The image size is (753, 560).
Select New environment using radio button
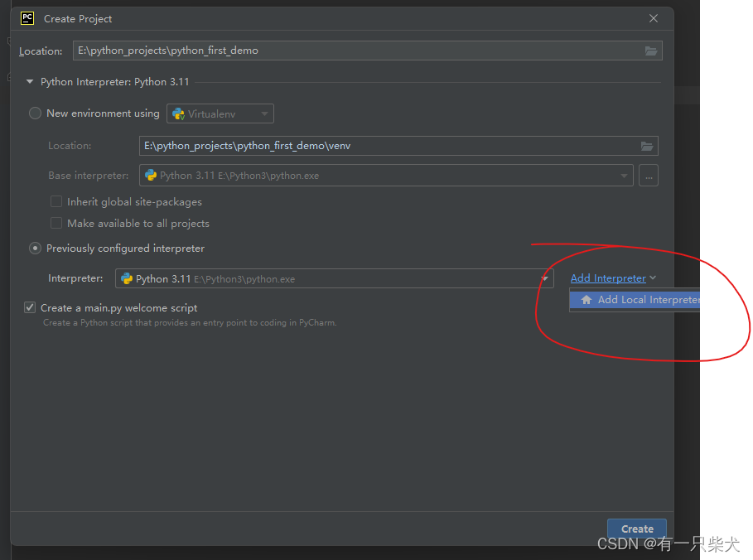coord(35,113)
